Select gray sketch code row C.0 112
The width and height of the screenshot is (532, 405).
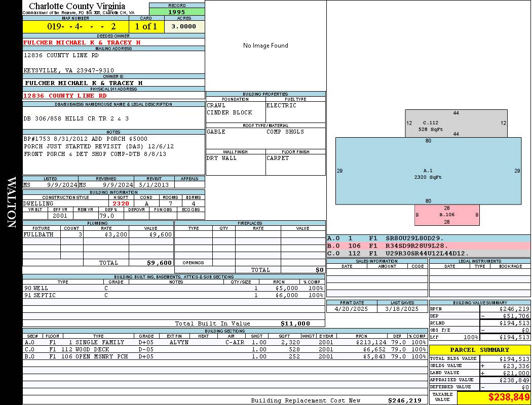tap(429, 253)
